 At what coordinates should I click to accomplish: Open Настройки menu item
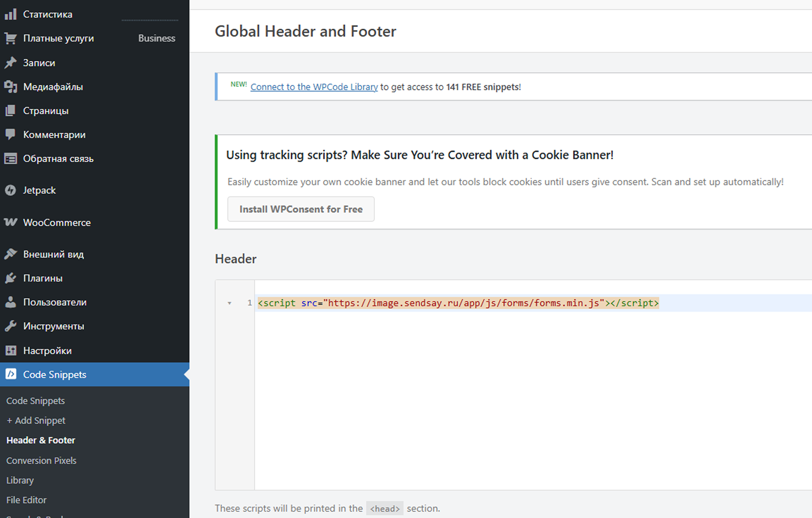47,350
